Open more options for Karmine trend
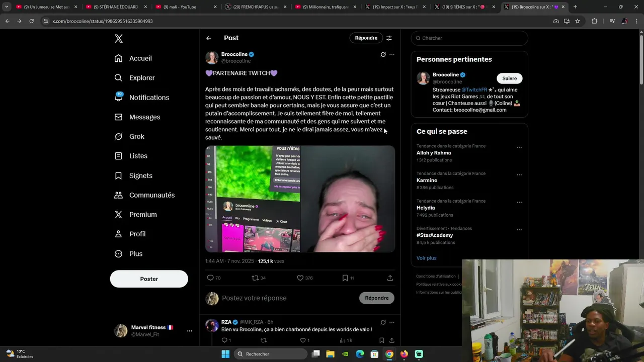Viewport: 644px width, 362px height. pyautogui.click(x=519, y=175)
